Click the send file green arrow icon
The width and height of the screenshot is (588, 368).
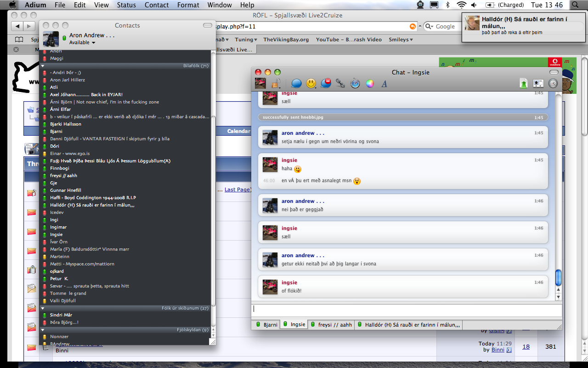click(x=524, y=83)
